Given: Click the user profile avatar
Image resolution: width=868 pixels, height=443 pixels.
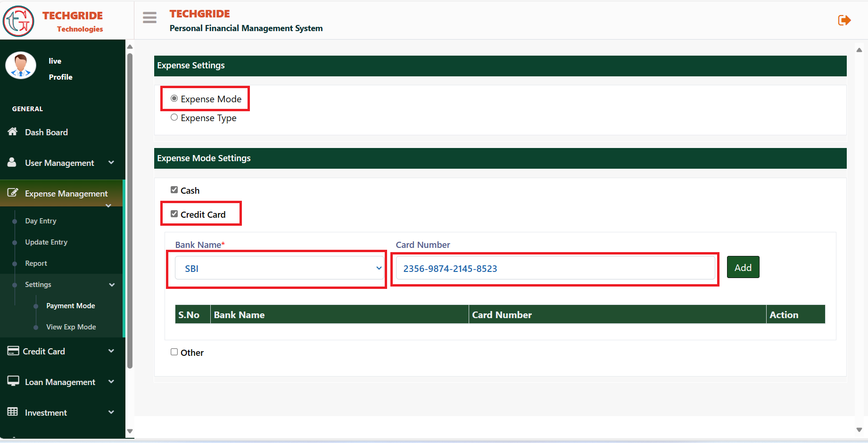Looking at the screenshot, I should pos(21,66).
